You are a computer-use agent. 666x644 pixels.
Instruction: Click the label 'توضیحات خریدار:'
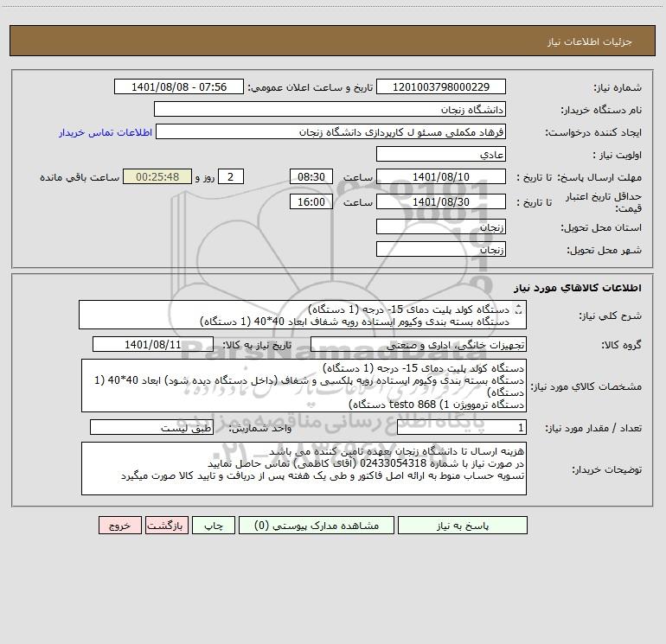(606, 469)
